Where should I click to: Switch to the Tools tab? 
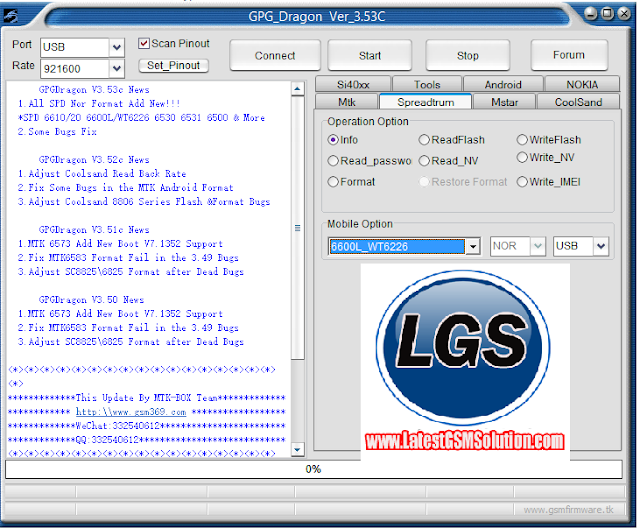pos(427,84)
